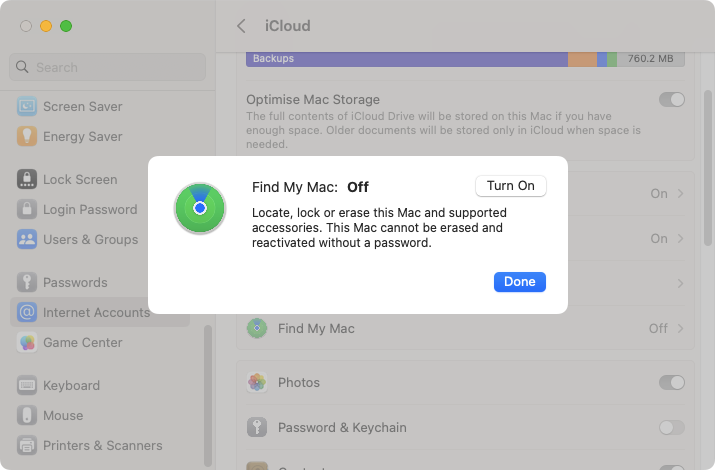Select Passwords key icon in sidebar
This screenshot has height=470, width=715.
pos(27,282)
